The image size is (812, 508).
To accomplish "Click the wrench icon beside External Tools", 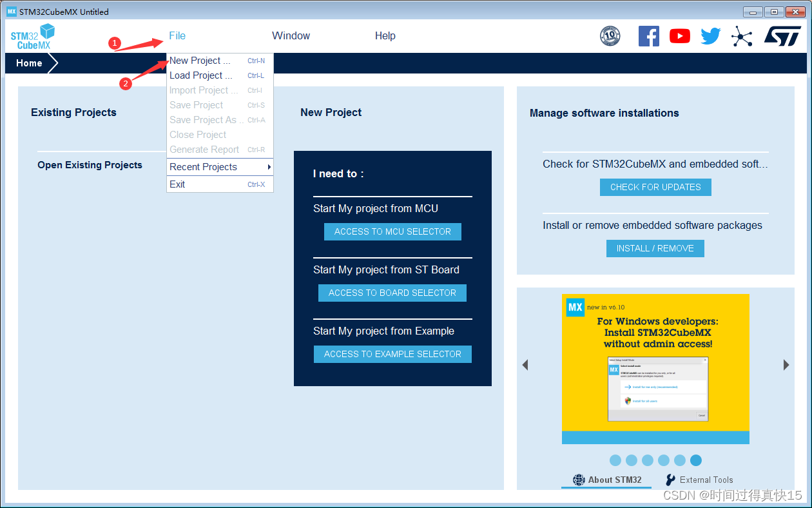I will click(x=670, y=480).
